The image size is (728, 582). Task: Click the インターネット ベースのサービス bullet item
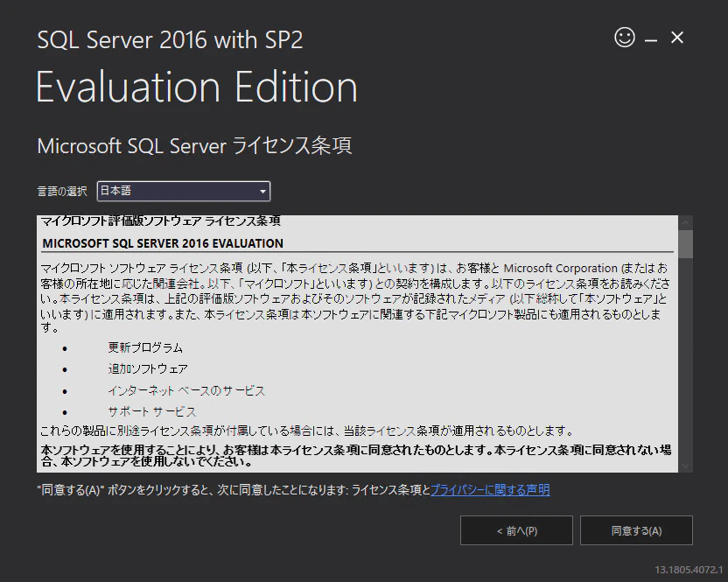pos(186,390)
